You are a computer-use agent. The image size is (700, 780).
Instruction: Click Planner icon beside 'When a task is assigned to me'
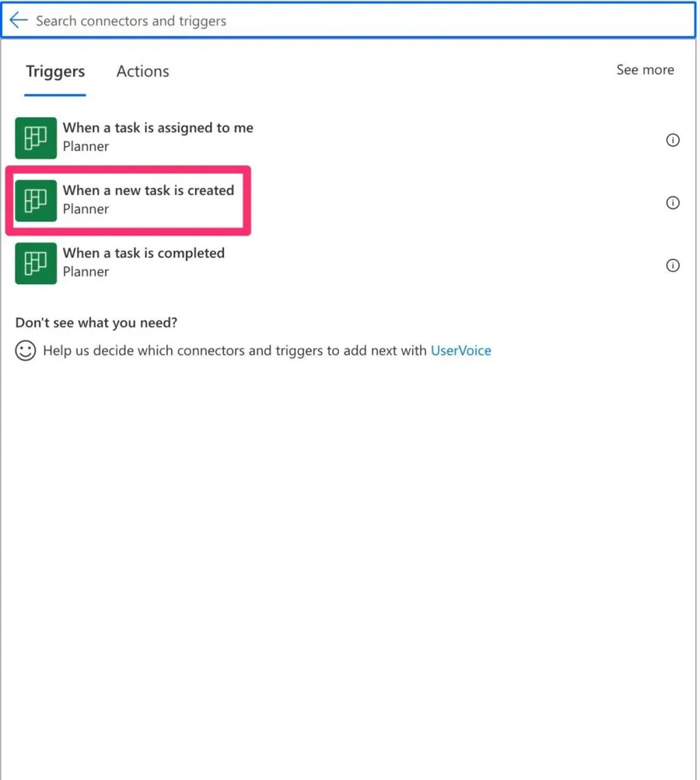[36, 138]
